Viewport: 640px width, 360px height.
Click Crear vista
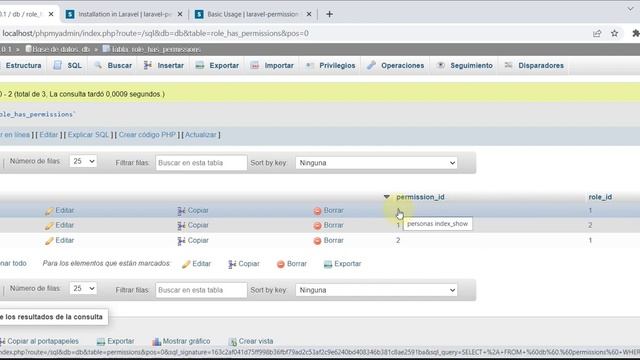[x=251, y=341]
